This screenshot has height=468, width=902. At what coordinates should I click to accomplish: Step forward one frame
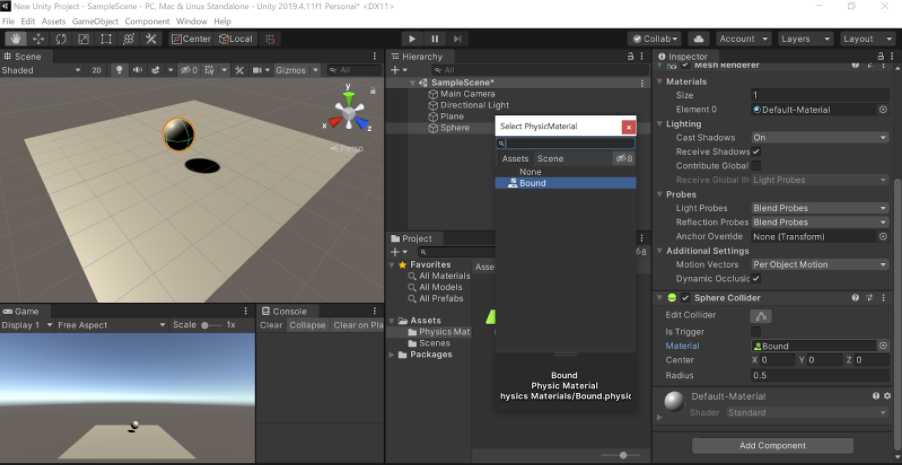pos(457,39)
